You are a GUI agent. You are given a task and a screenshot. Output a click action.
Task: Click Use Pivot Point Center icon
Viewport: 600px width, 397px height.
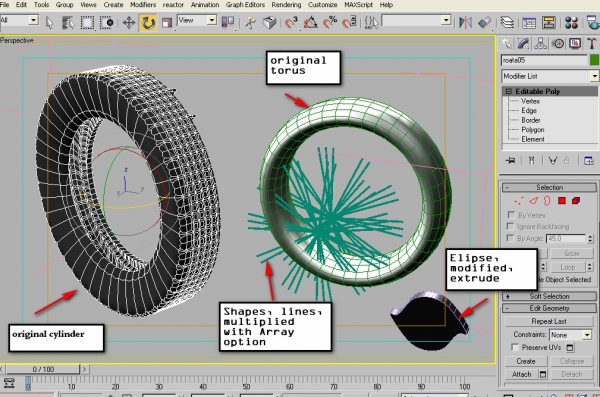(x=228, y=22)
